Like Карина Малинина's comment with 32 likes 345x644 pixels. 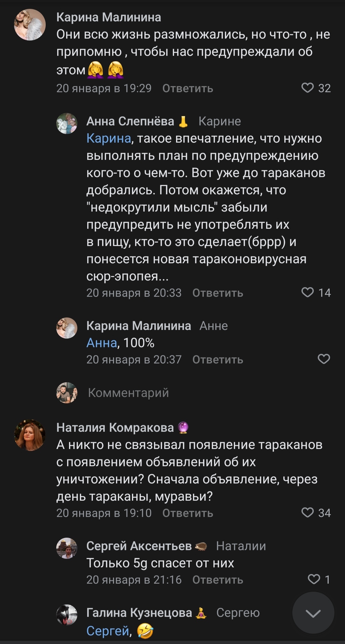[308, 88]
